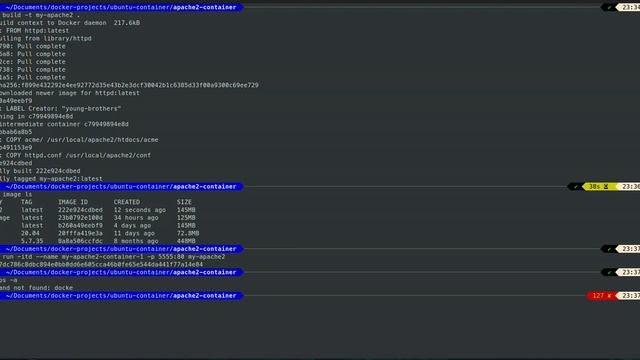This screenshot has height=360, width=640.
Task: Select '145MB' in the '4 days ago' row
Action: click(186, 225)
